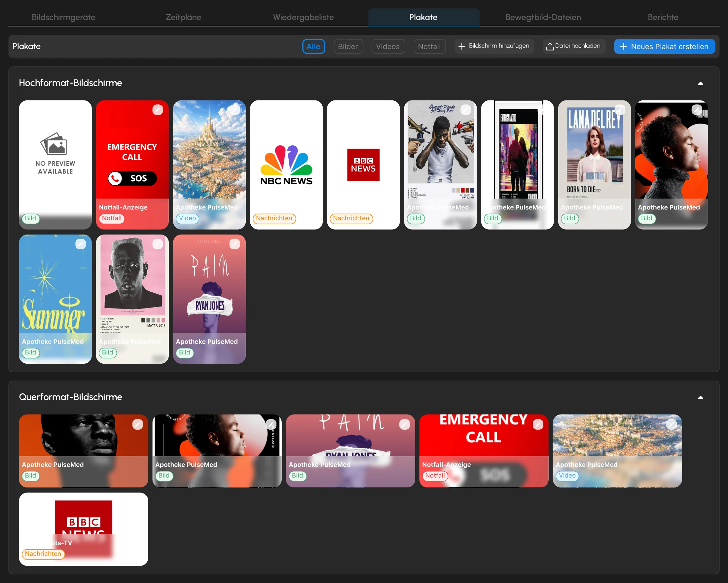Viewport: 728px width, 583px height.
Task: Click the Notfall tag on portrait Notfall-Anzeige
Action: (112, 218)
